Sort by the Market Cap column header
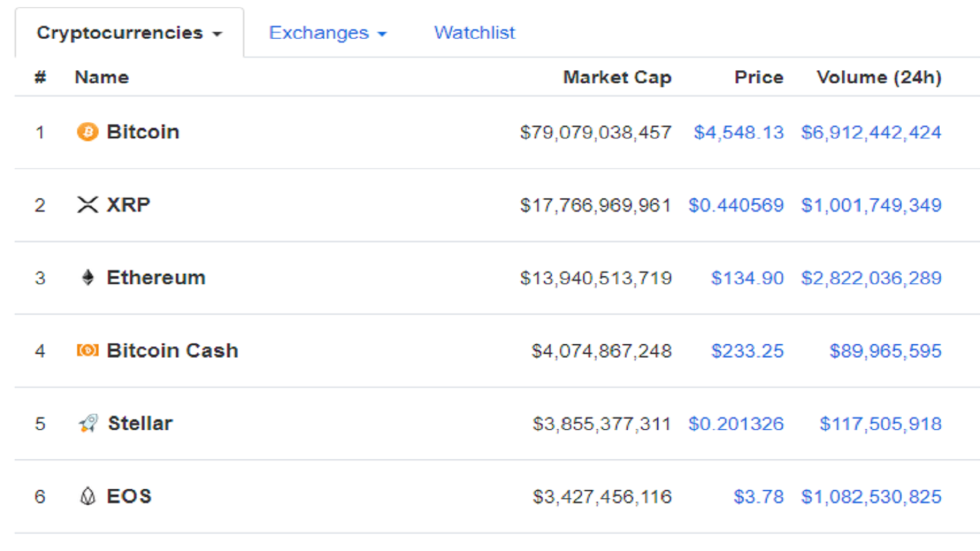This screenshot has width=980, height=551. pyautogui.click(x=617, y=77)
